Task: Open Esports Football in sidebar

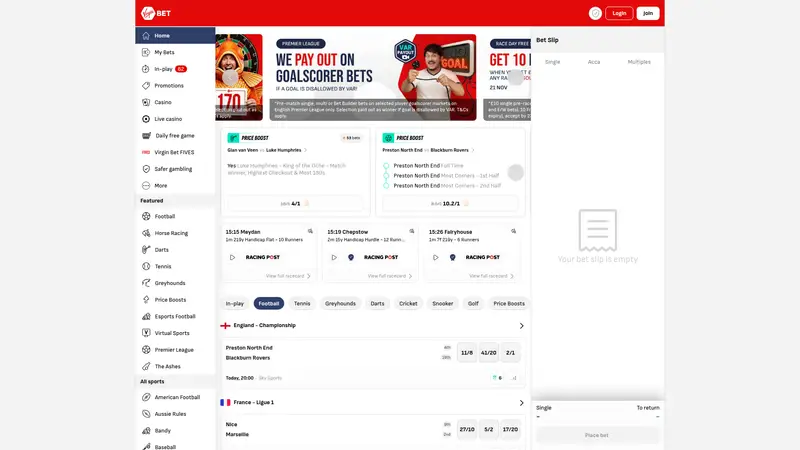Action: 175,316
